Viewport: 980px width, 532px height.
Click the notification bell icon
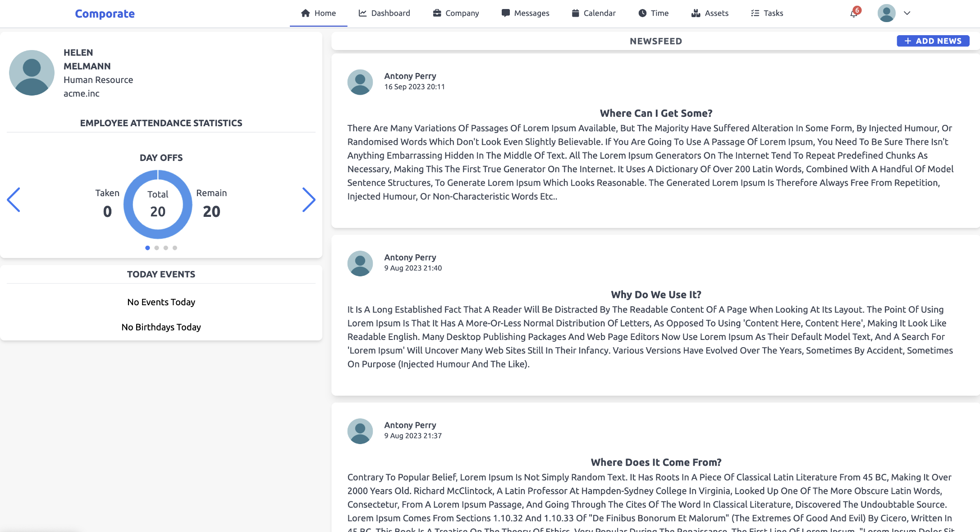coord(853,14)
